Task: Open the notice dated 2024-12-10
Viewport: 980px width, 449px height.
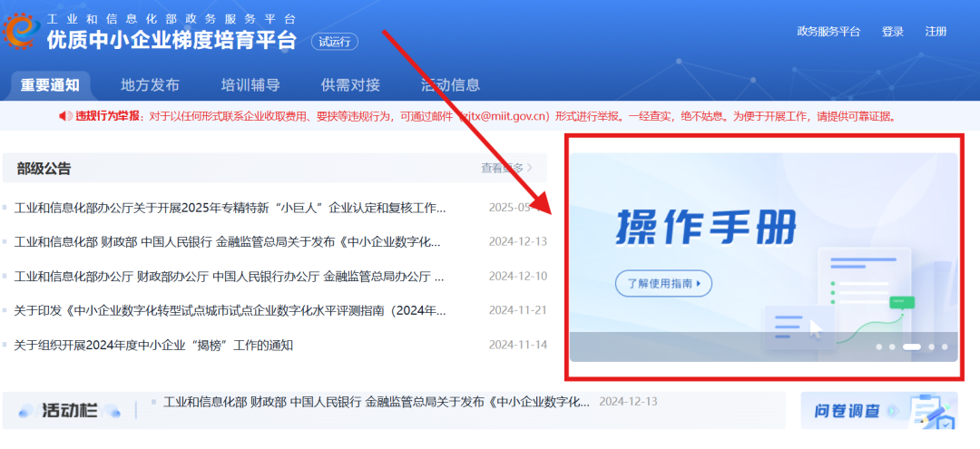Action: coord(229,276)
